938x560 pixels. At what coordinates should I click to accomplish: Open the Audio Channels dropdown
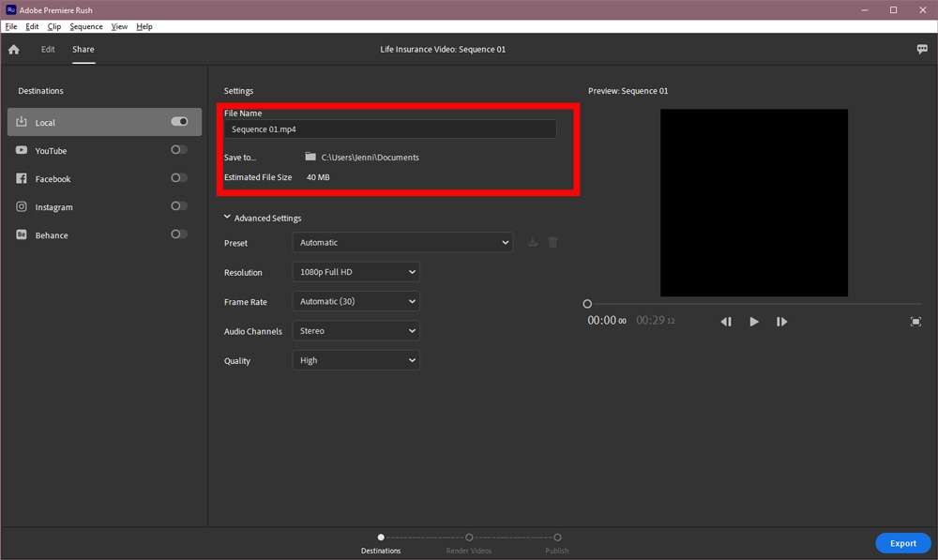point(356,330)
